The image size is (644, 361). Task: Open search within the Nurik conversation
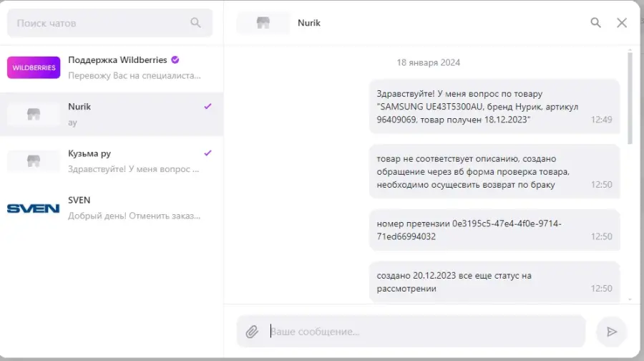[x=595, y=23]
